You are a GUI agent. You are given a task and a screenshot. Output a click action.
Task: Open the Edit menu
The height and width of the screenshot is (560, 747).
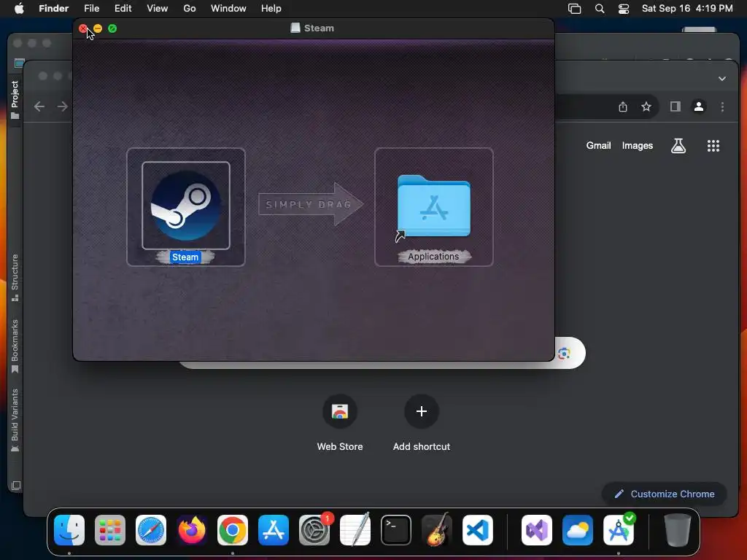123,9
